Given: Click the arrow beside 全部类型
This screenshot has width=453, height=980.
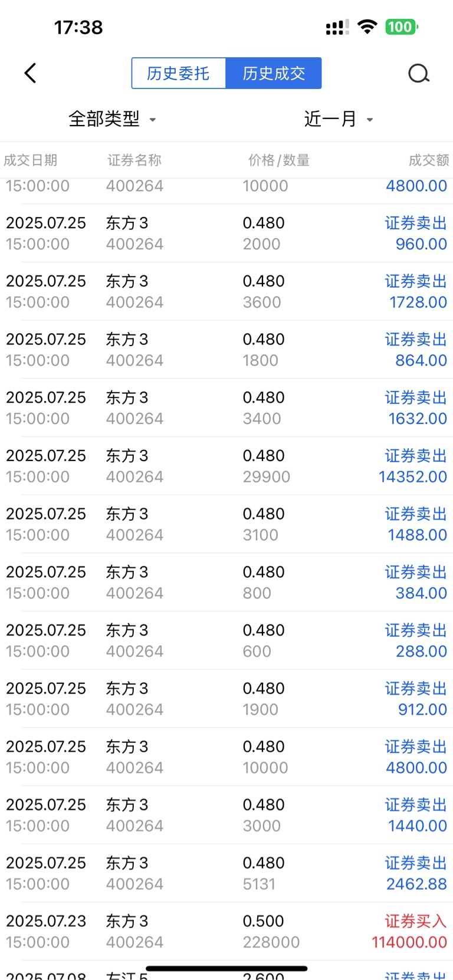Looking at the screenshot, I should tap(152, 120).
